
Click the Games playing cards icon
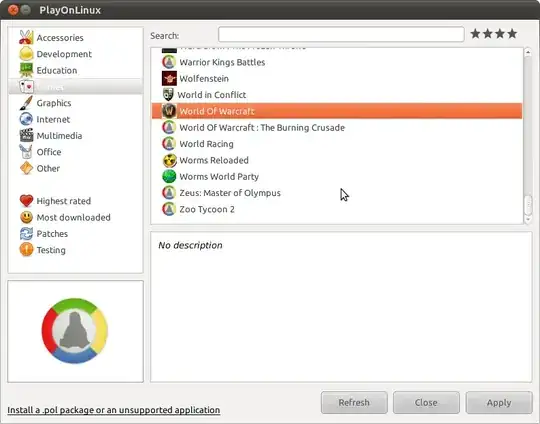tap(26, 86)
